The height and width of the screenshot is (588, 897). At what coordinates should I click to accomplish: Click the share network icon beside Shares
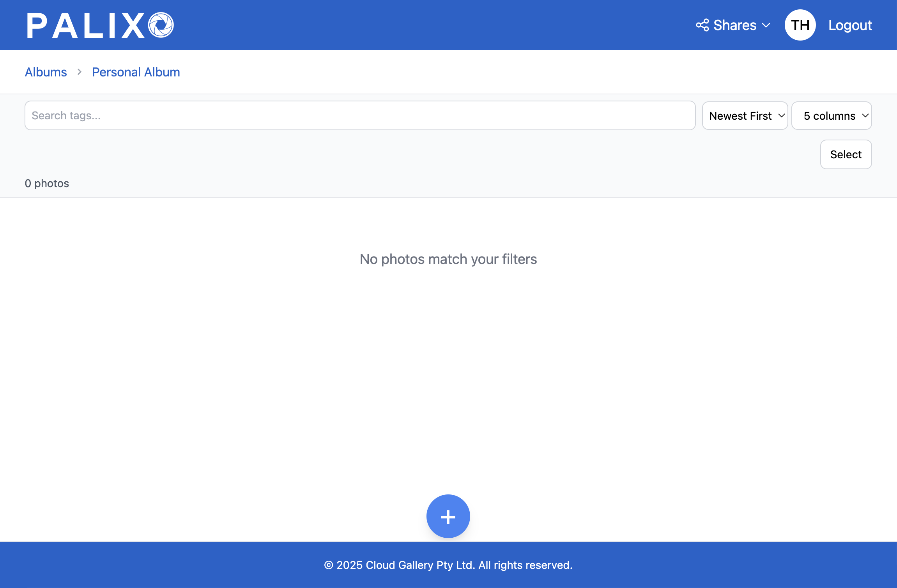pos(702,25)
